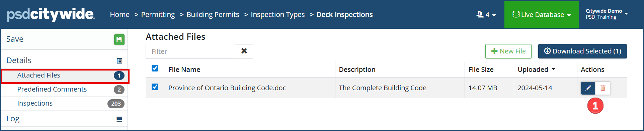This screenshot has height=131, width=644.
Task: Click into the Filter text field
Action: pyautogui.click(x=190, y=51)
